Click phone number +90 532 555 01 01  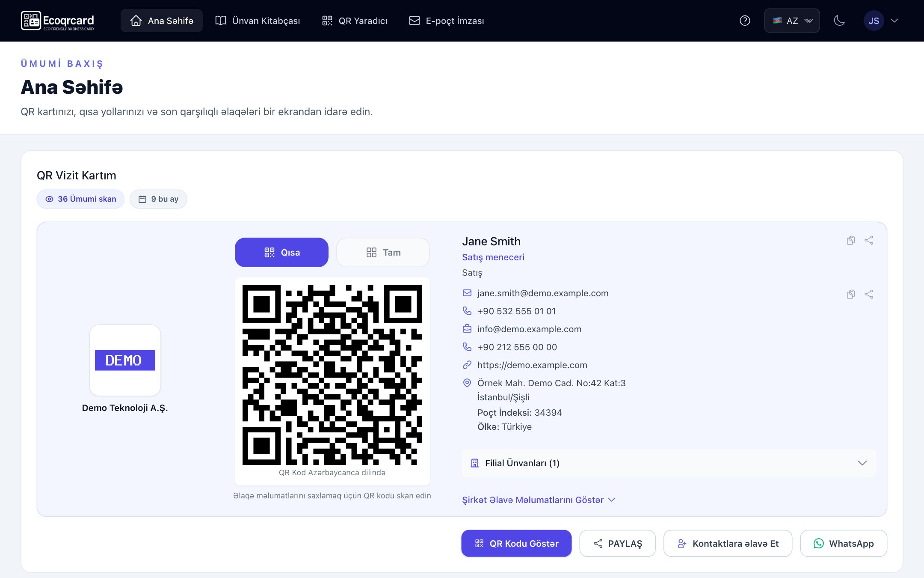(516, 311)
